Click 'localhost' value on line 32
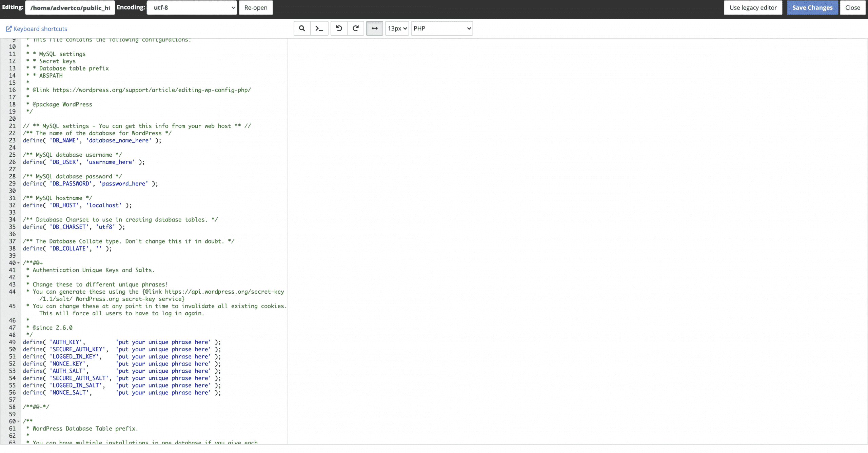Screen dimensions: 868x453 104,205
